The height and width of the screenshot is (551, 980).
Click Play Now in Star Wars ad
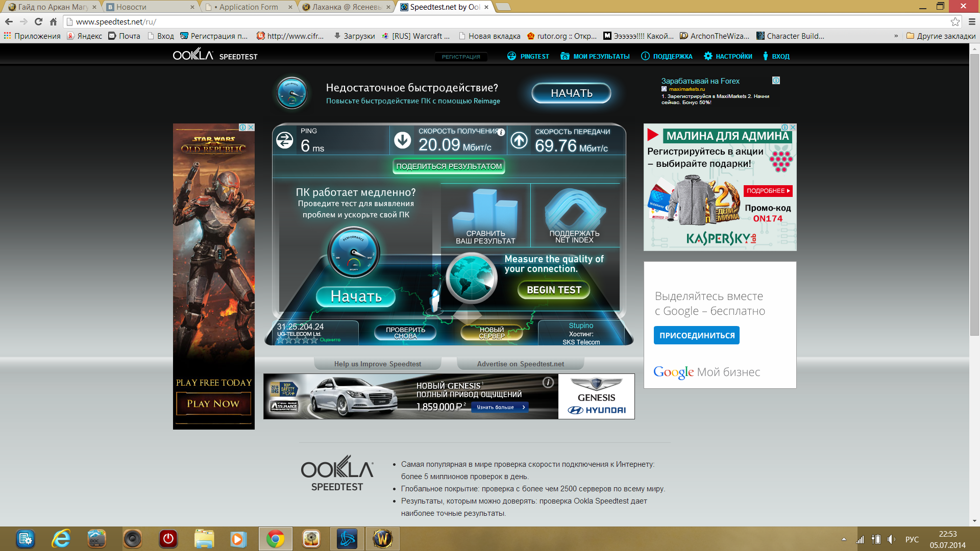click(213, 404)
